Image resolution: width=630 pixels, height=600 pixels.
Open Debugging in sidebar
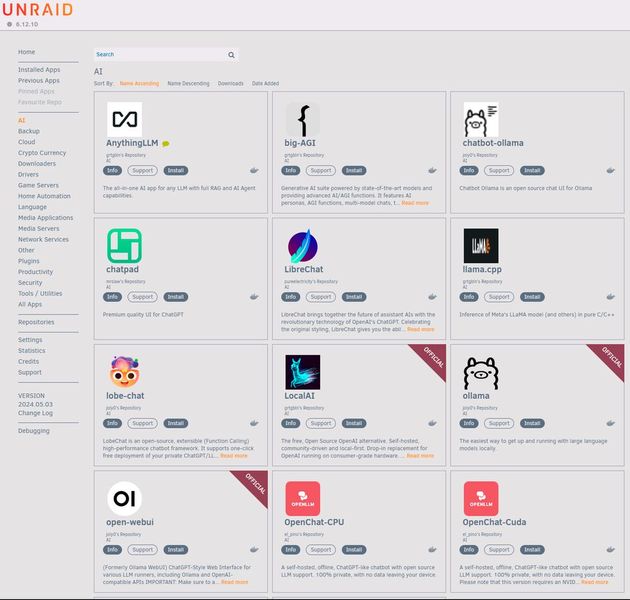pyautogui.click(x=34, y=431)
